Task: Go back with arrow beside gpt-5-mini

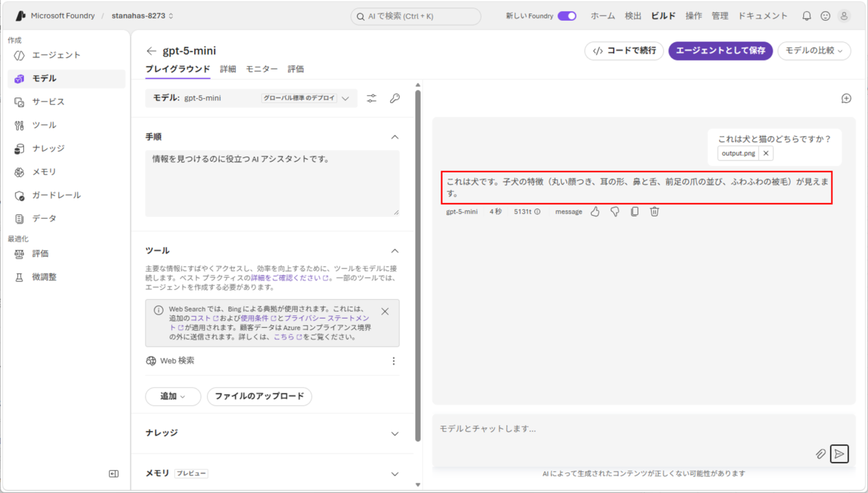Action: pos(152,51)
